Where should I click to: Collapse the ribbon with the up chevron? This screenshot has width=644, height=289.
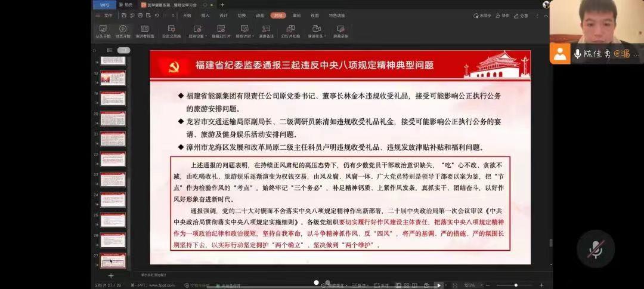[x=546, y=16]
